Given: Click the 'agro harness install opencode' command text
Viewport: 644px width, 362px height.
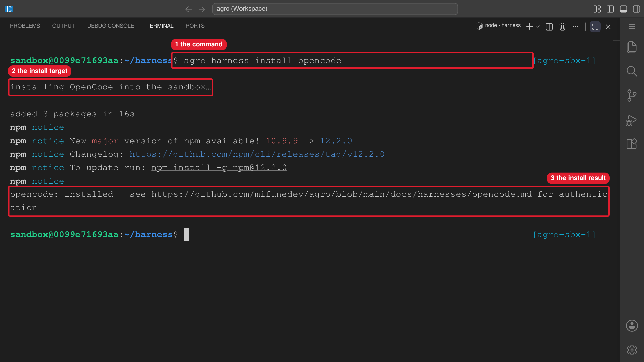Looking at the screenshot, I should (x=263, y=61).
